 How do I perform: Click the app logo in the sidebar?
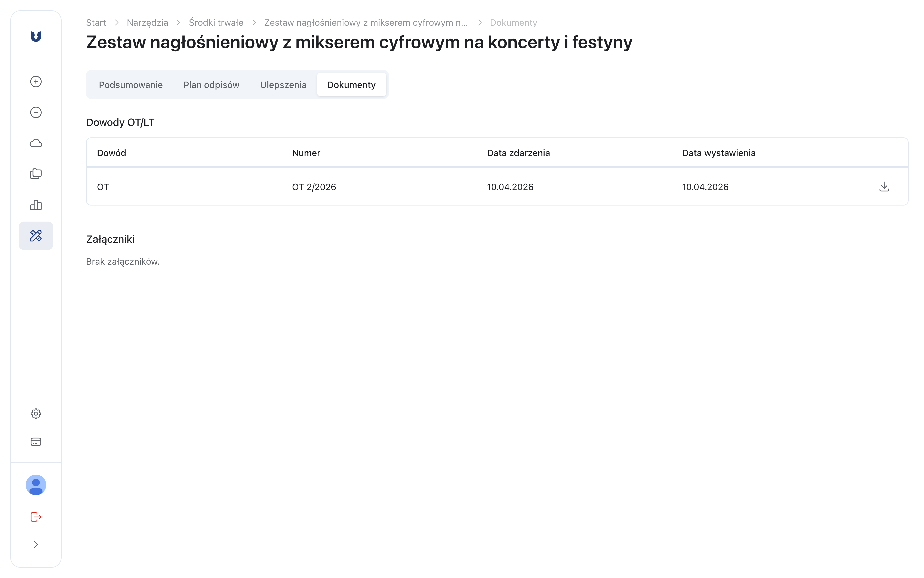(36, 36)
